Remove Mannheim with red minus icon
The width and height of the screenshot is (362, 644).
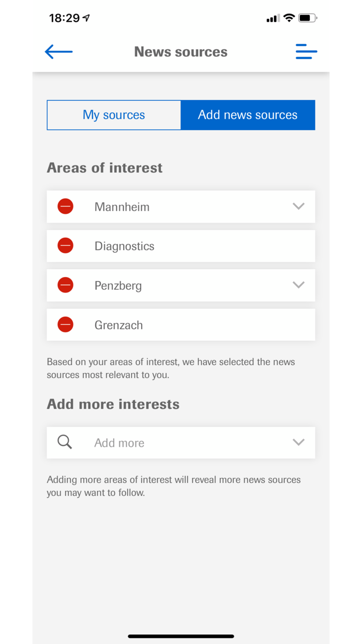click(65, 207)
